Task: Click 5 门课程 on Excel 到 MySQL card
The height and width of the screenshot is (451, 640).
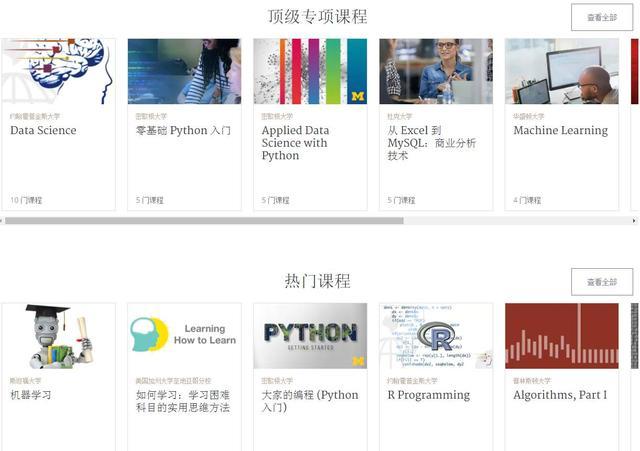Action: point(401,200)
